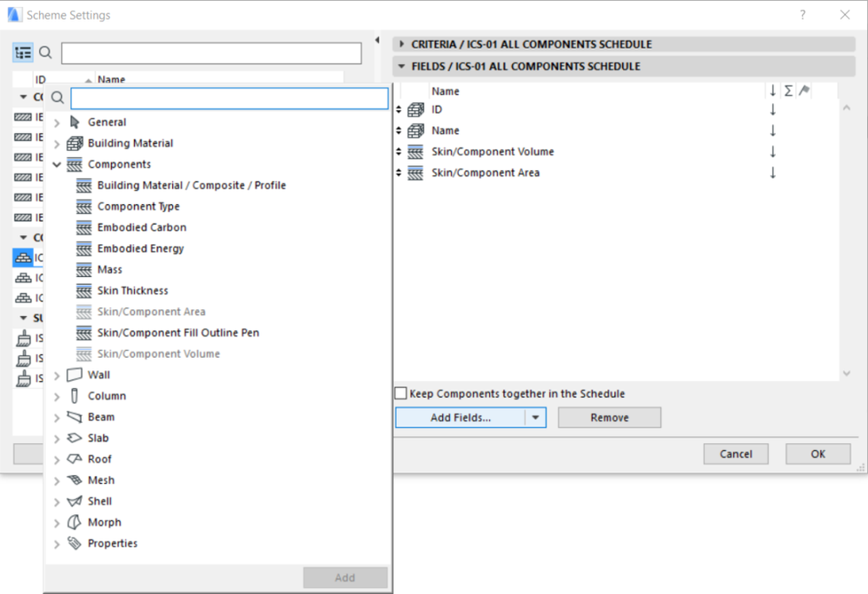The height and width of the screenshot is (594, 868).
Task: Click the magnifier icon in the Add Fields popup
Action: (57, 98)
